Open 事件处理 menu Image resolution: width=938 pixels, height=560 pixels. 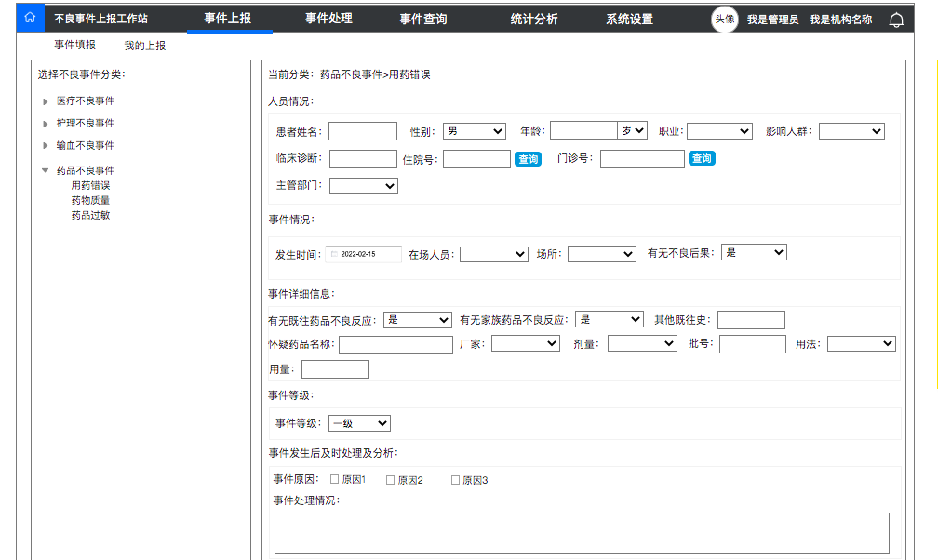[328, 19]
